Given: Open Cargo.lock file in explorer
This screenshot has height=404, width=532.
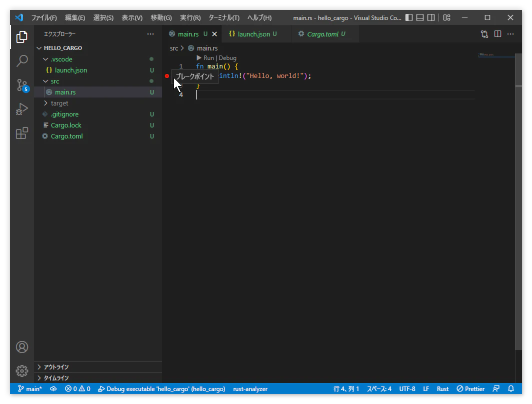Looking at the screenshot, I should coord(98,125).
